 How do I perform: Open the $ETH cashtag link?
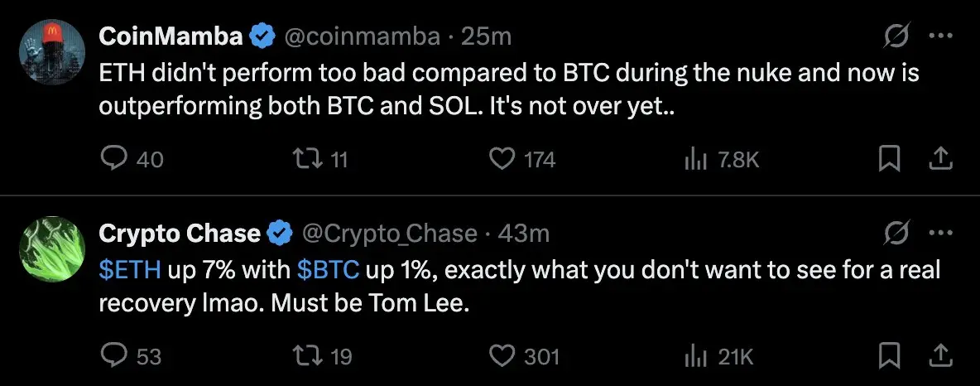131,269
